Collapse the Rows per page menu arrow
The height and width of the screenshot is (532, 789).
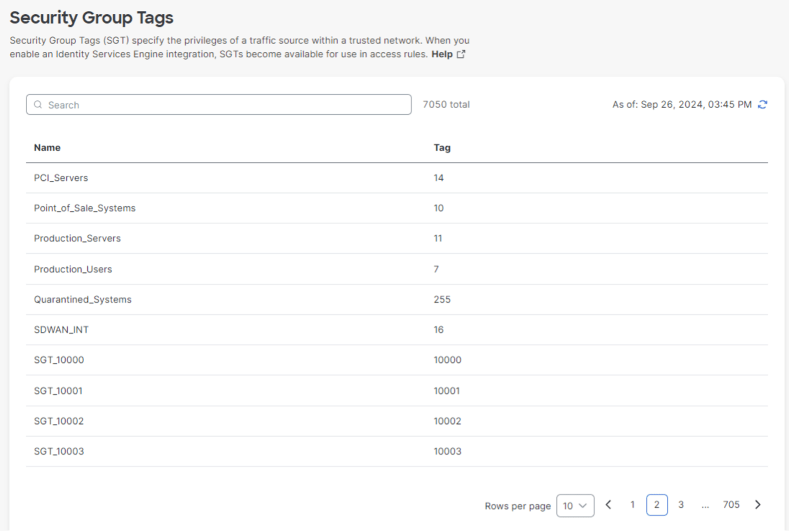582,506
